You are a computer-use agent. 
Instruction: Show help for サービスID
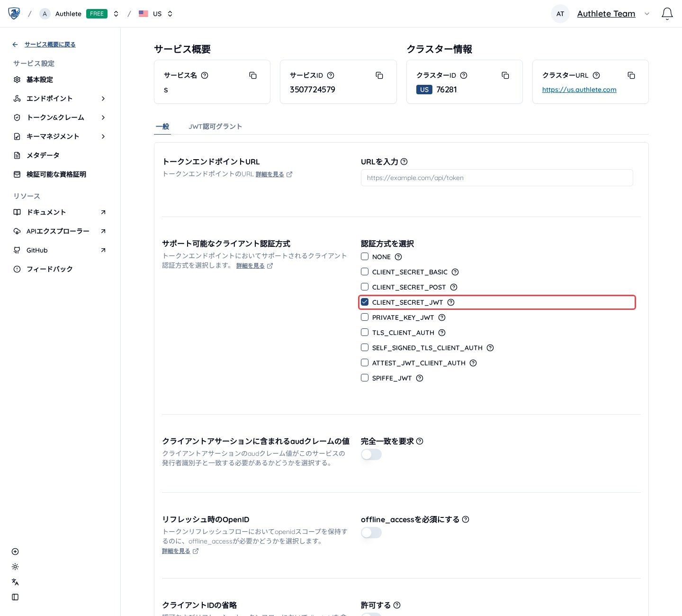[331, 75]
